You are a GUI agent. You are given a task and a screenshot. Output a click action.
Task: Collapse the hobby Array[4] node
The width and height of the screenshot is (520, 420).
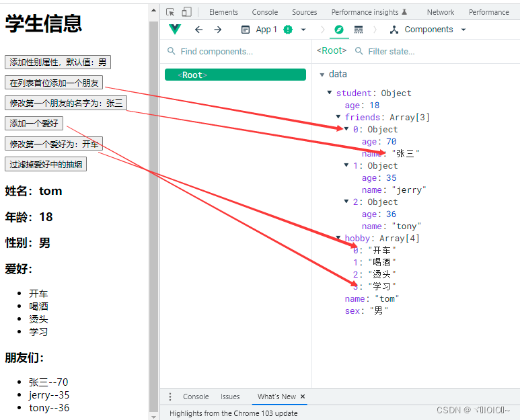pyautogui.click(x=338, y=237)
